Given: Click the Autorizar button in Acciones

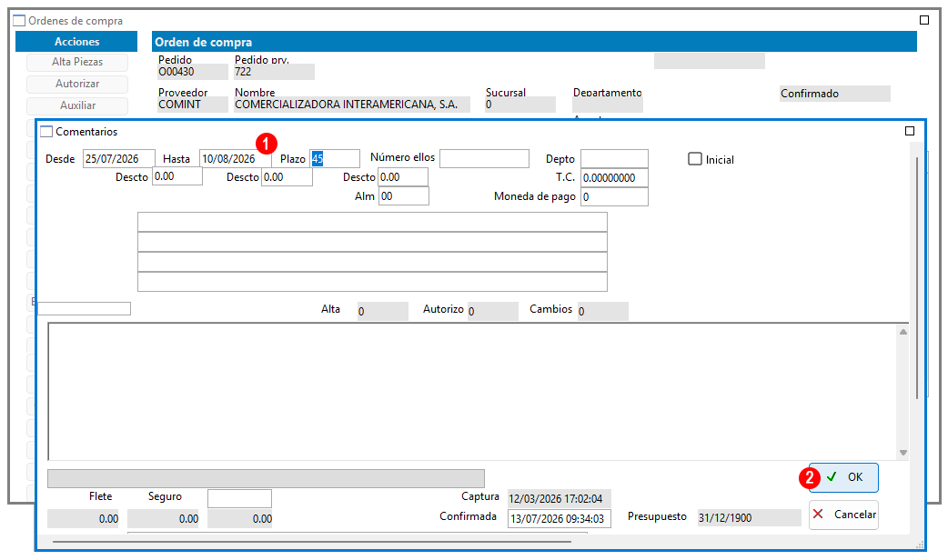Looking at the screenshot, I should pyautogui.click(x=77, y=84).
